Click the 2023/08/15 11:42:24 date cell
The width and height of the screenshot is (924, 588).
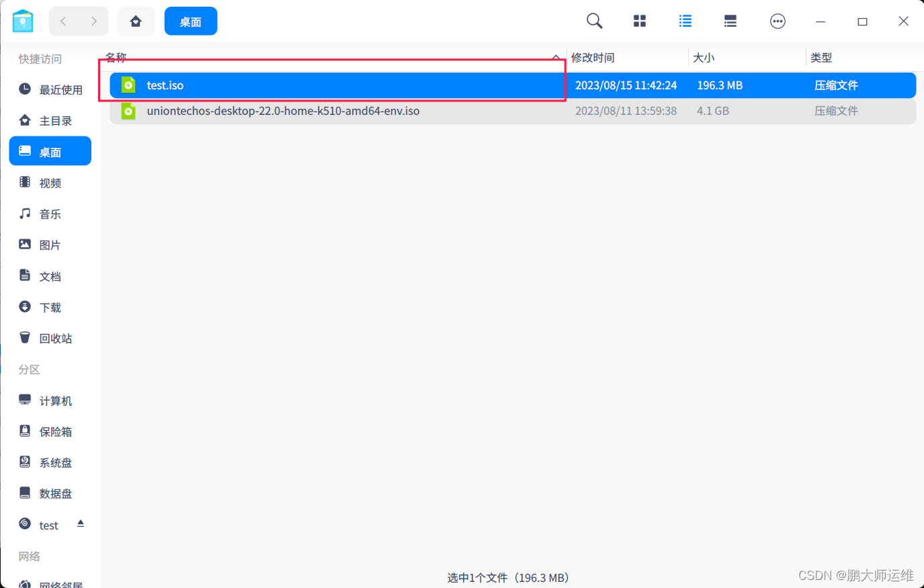[626, 85]
